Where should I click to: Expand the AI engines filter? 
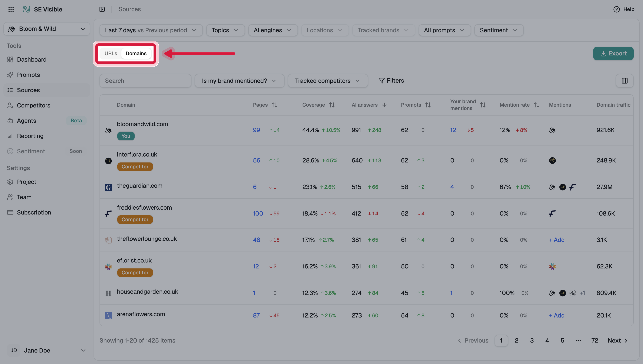[x=273, y=30]
